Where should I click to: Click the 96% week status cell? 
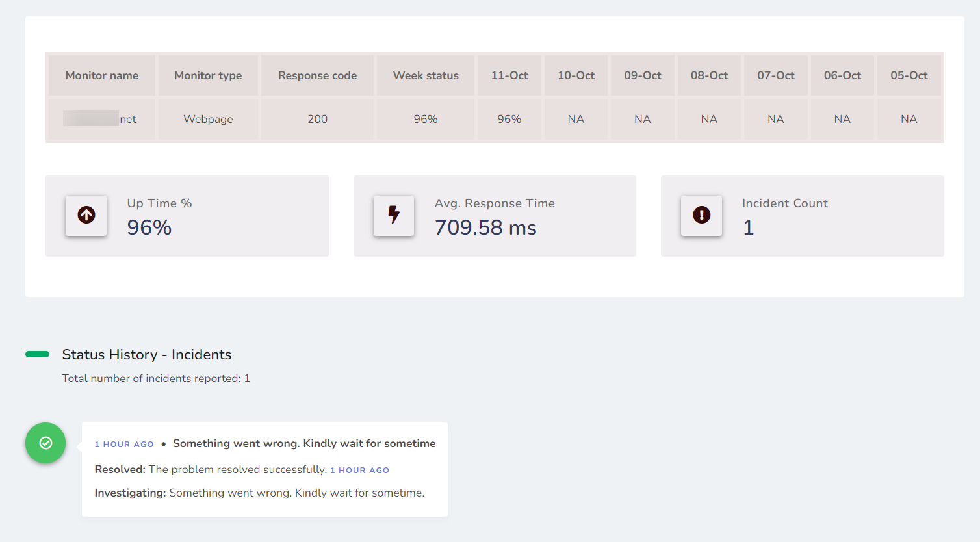(x=426, y=119)
